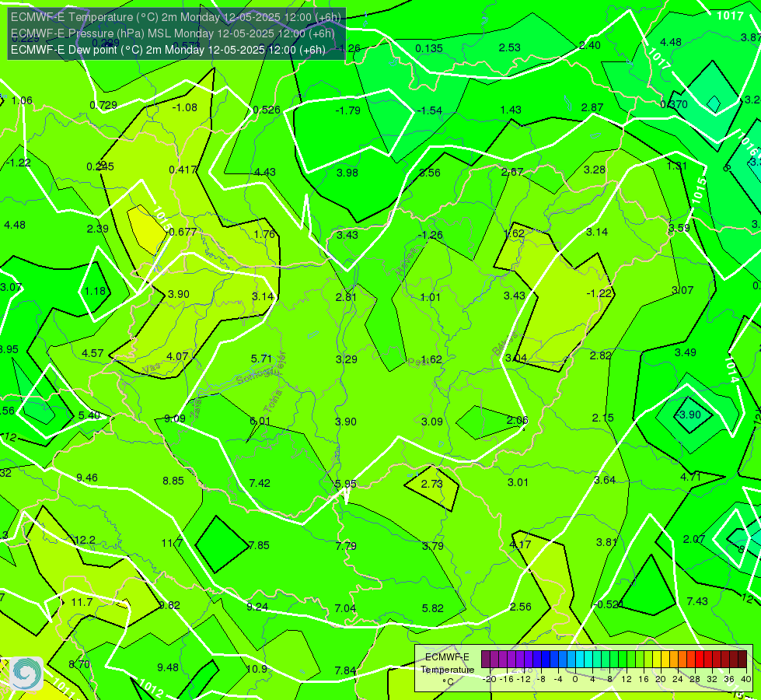Screen dimensions: 761x700
Task: Click the dew point value 8.70
Action: [x=79, y=664]
